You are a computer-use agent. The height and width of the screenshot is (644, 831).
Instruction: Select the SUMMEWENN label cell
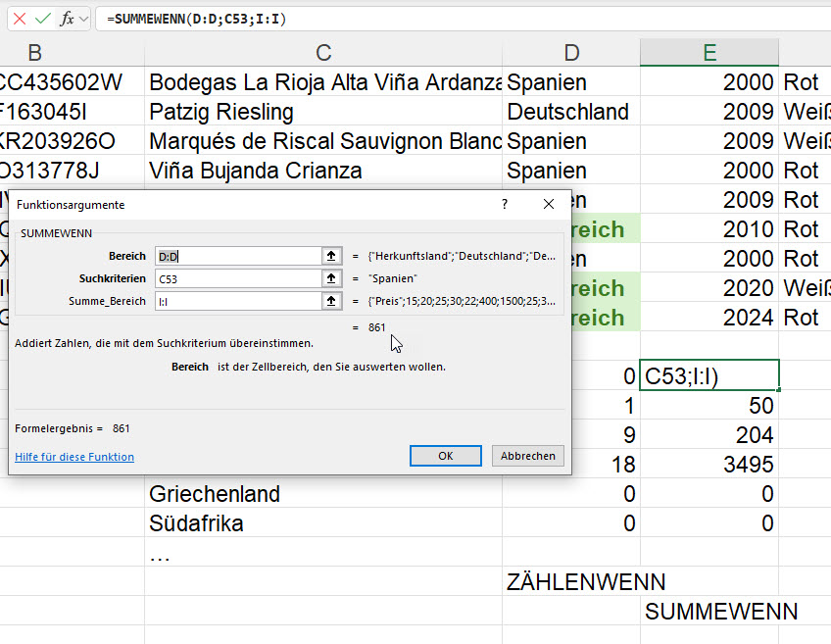click(720, 611)
